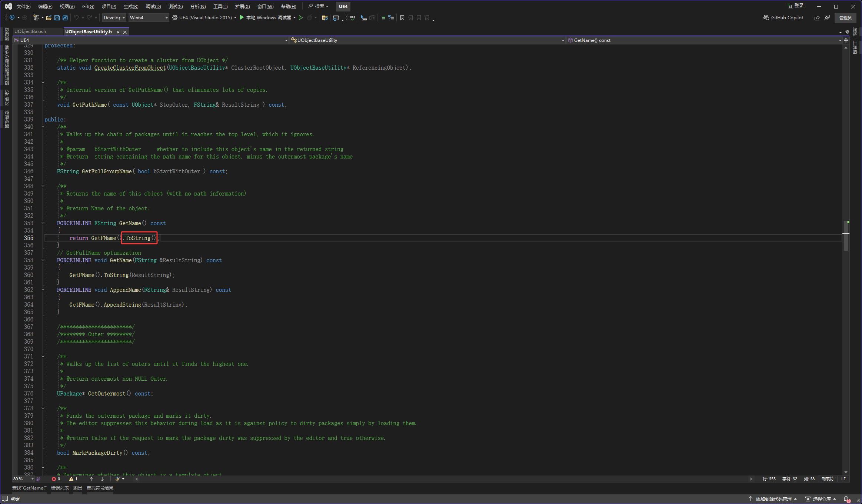Click the Save All toolbar icon
Viewport: 862px width, 504px height.
click(65, 18)
